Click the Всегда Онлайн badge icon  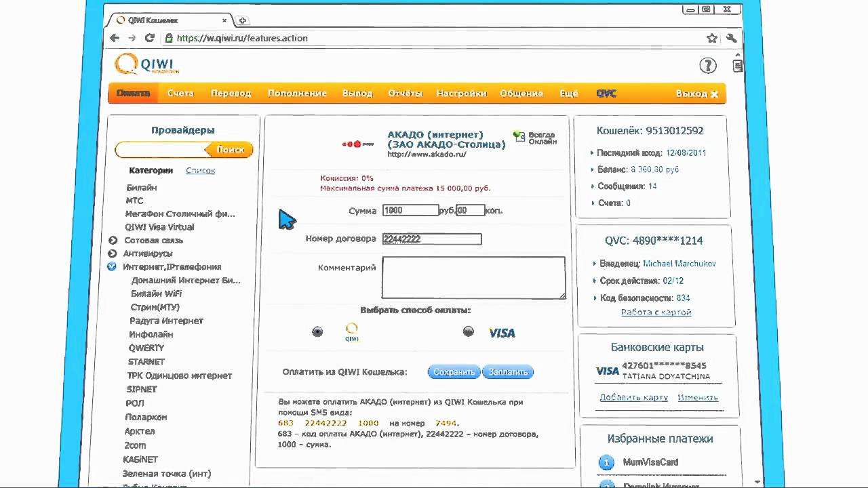pos(519,136)
